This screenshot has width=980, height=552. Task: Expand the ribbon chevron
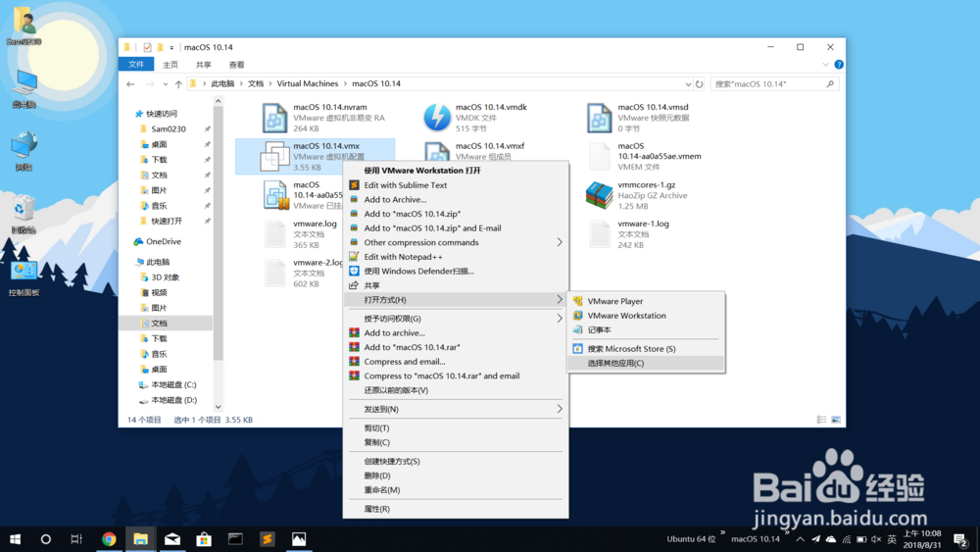pyautogui.click(x=825, y=65)
